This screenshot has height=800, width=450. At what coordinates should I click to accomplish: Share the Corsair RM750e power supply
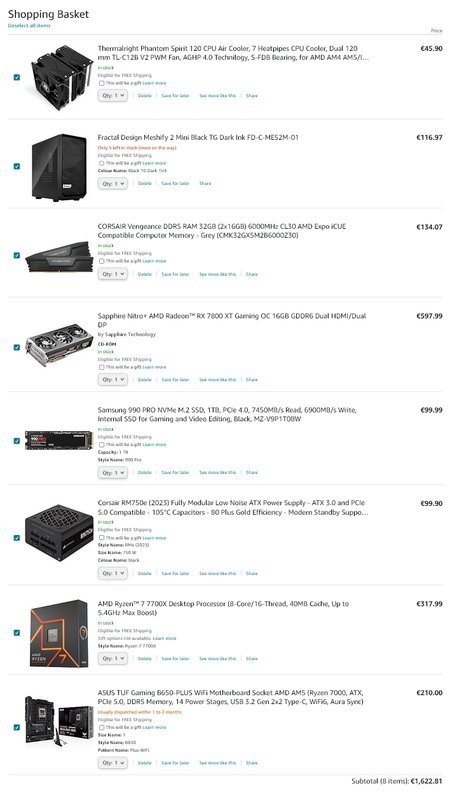[252, 573]
